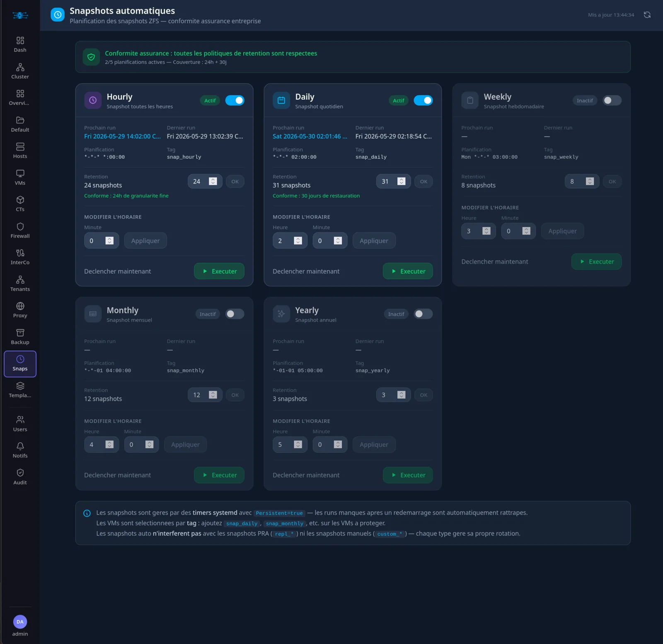Click the insurance compliance shield icon
Image resolution: width=663 pixels, height=644 pixels.
pyautogui.click(x=91, y=57)
